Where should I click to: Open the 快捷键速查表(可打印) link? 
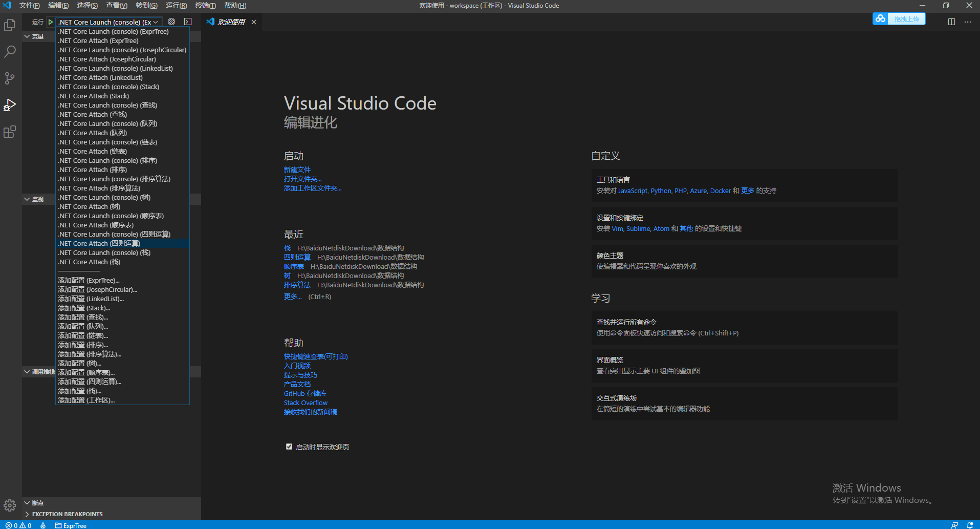[316, 356]
